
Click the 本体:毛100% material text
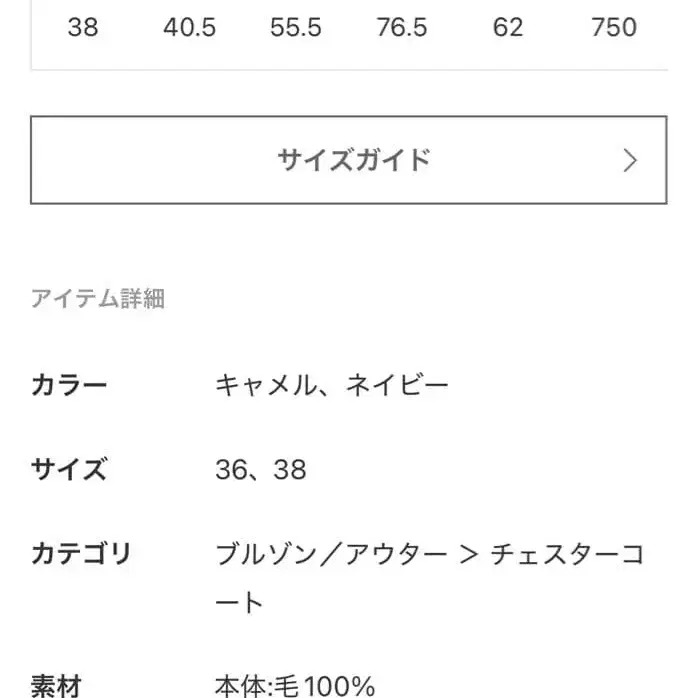[295, 686]
